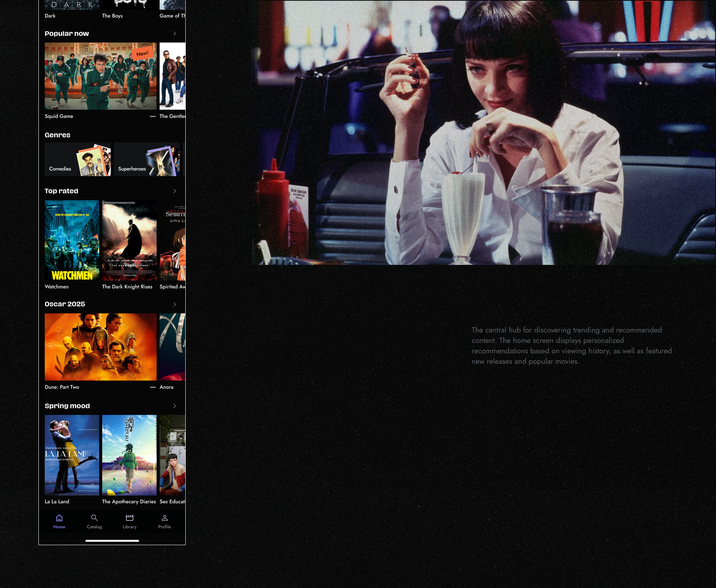The height and width of the screenshot is (588, 716).
Task: Open the Watchmen poster
Action: 72,240
